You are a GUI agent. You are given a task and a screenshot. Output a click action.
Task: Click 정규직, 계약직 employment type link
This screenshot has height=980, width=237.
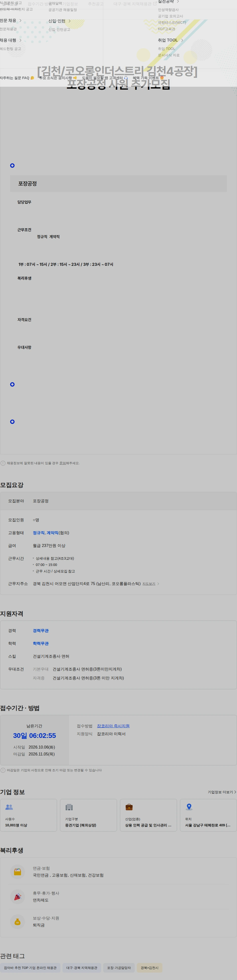click(x=46, y=533)
